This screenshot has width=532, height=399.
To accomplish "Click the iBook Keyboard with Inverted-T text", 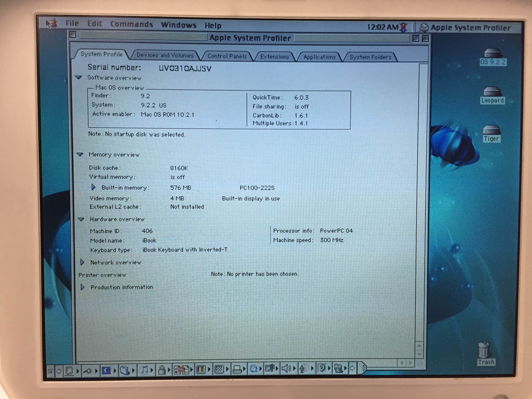I will (x=185, y=250).
